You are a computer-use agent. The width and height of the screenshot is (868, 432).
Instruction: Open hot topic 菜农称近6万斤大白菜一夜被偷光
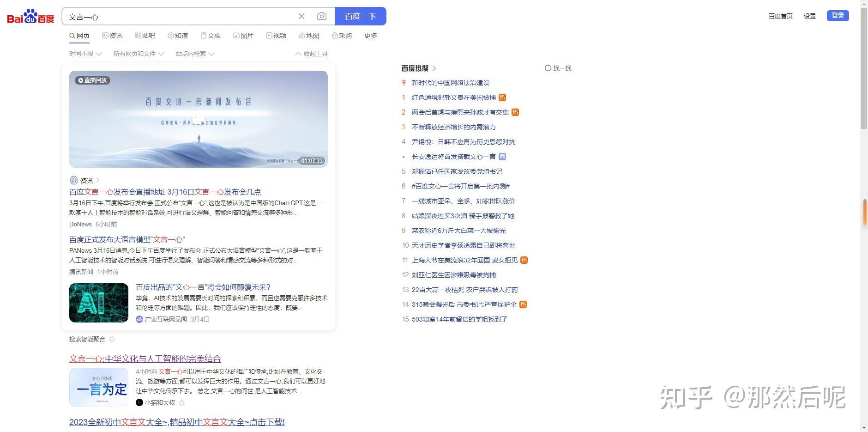459,231
